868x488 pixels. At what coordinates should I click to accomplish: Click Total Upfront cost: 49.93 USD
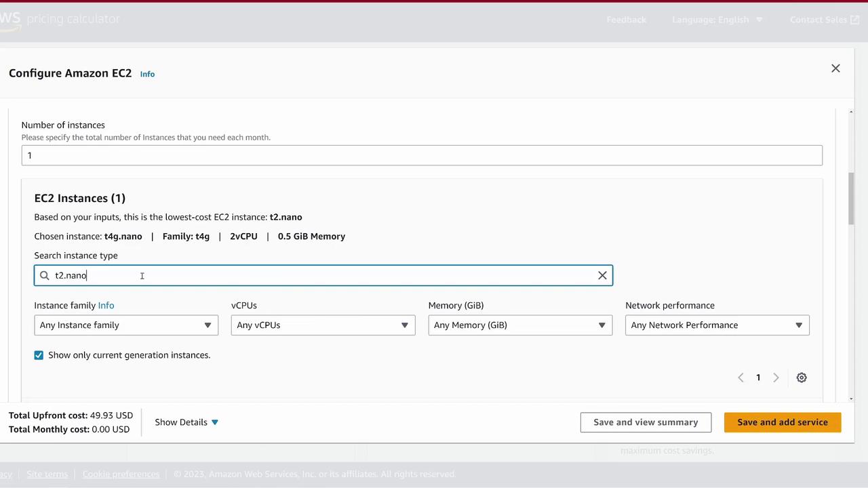point(71,415)
